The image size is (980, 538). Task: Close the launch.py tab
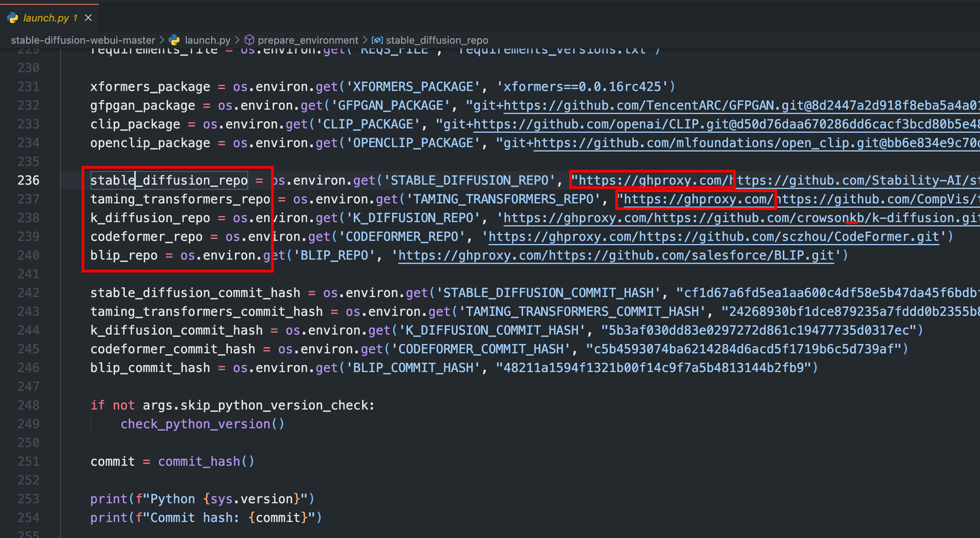[87, 18]
